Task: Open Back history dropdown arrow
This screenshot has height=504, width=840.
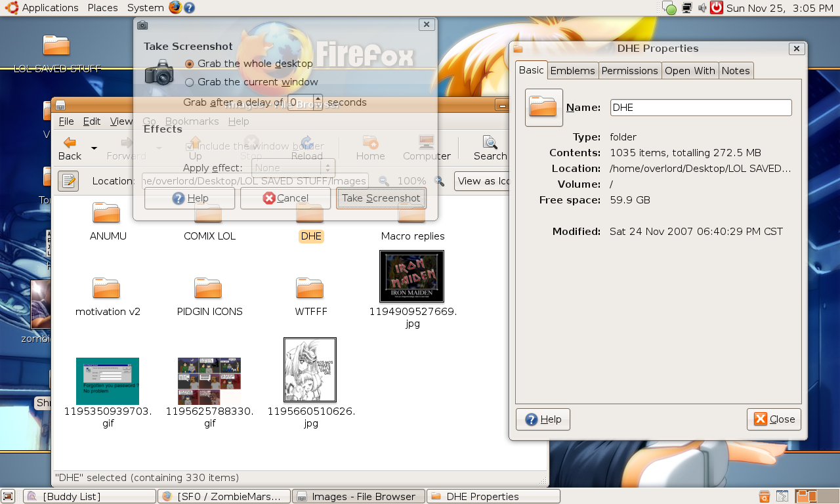Action: pyautogui.click(x=94, y=148)
